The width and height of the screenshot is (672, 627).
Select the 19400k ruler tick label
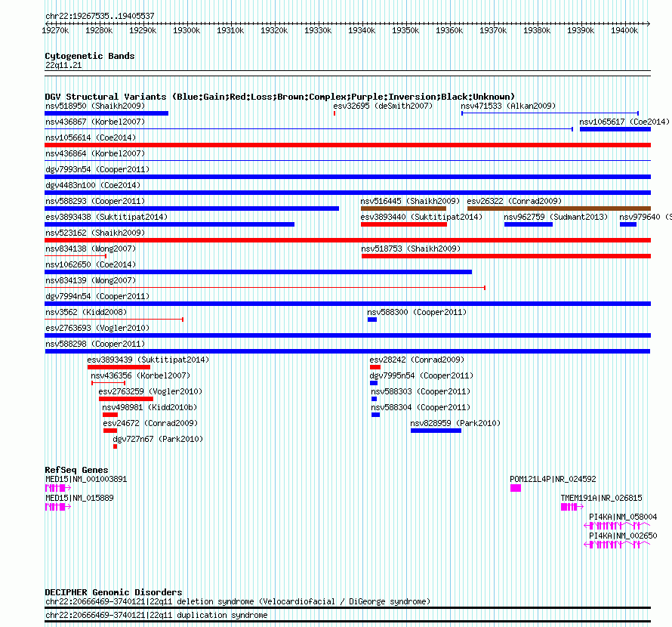(624, 30)
